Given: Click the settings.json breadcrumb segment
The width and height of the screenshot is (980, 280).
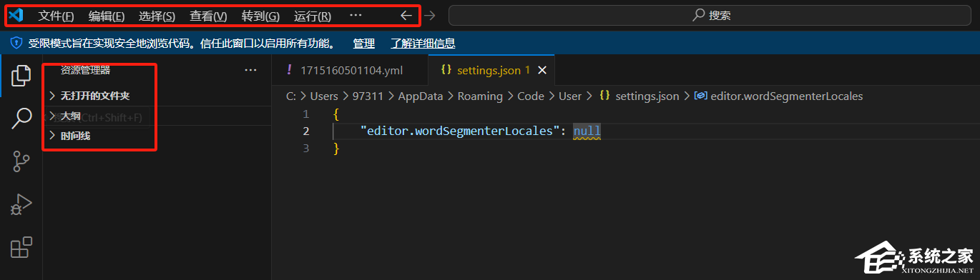Looking at the screenshot, I should click(640, 96).
